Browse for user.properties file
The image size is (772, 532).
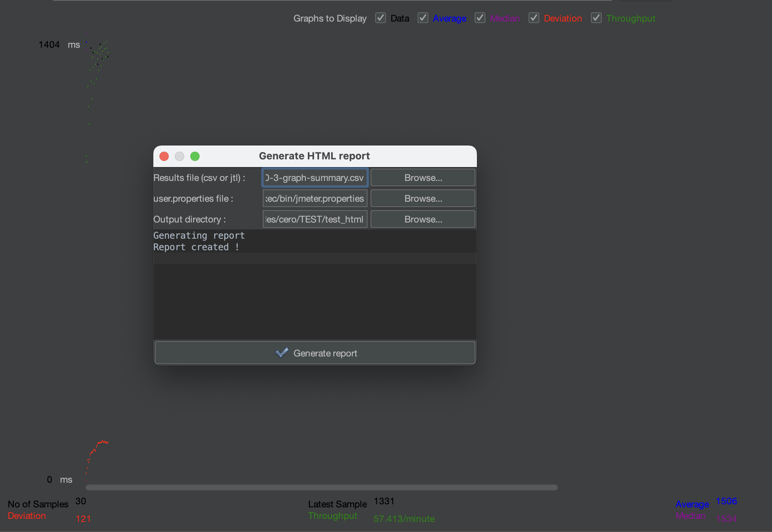coord(423,199)
